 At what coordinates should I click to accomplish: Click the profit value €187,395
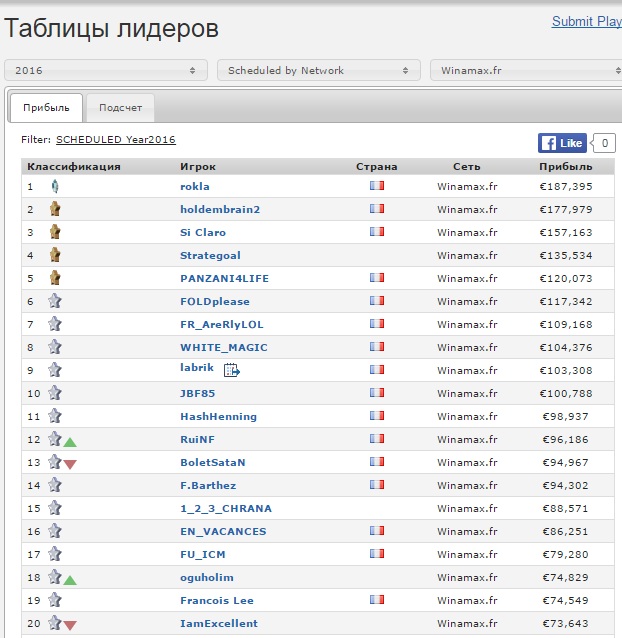coord(565,186)
